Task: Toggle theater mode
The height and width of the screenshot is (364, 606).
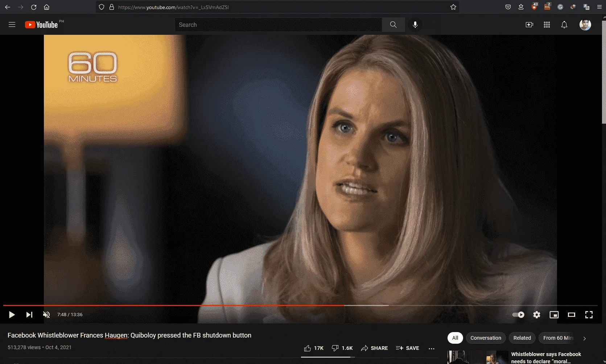Action: coord(572,315)
